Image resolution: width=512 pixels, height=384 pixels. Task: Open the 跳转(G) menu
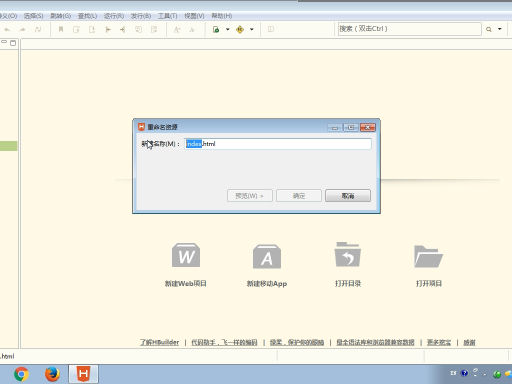coord(61,16)
